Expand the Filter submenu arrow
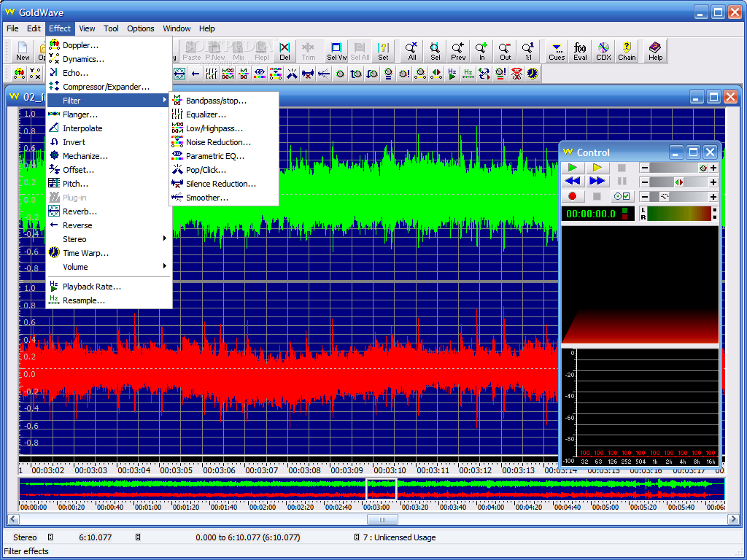 164,100
